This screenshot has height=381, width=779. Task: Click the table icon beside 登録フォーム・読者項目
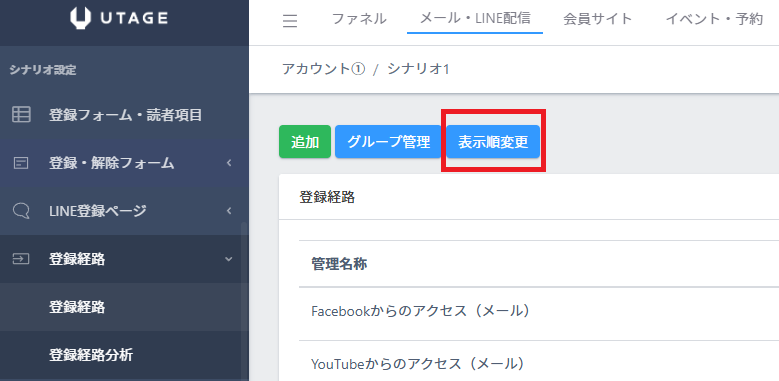21,115
